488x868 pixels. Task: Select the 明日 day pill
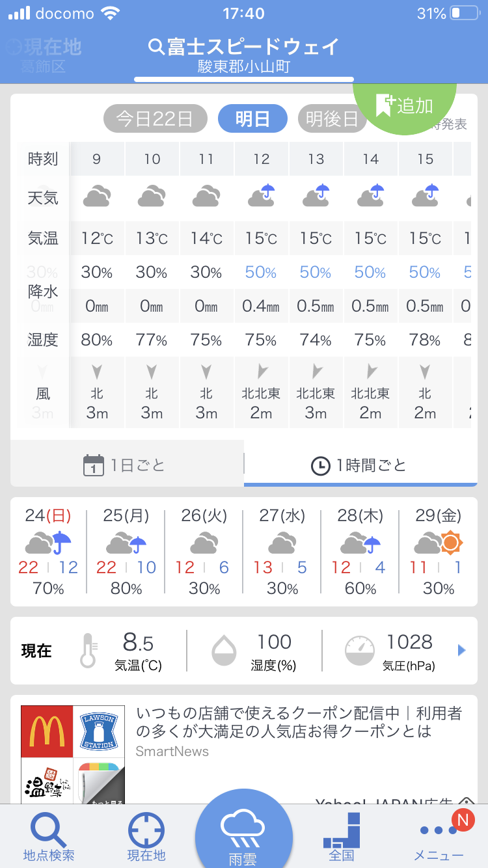tap(252, 119)
